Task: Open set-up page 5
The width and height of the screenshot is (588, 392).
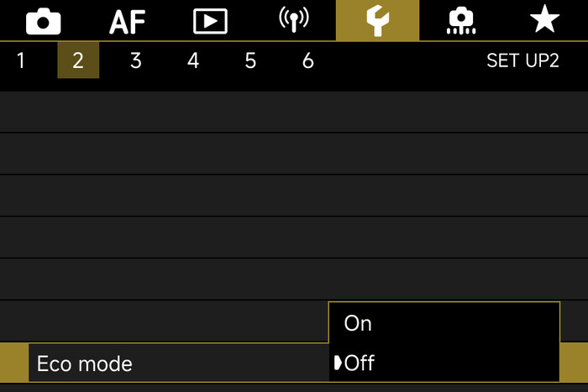Action: pos(250,61)
